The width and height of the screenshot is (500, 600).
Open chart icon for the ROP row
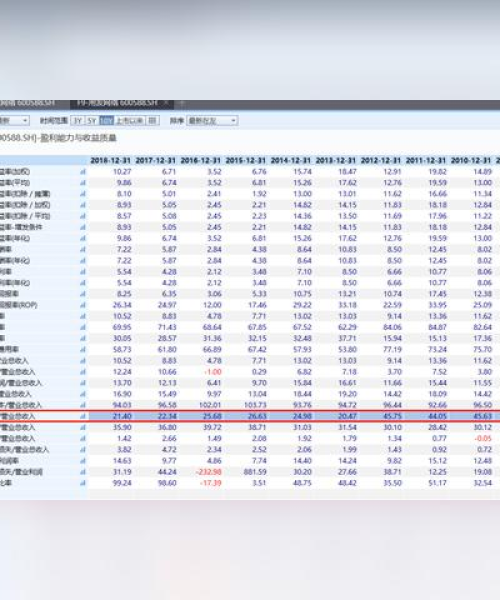83,305
